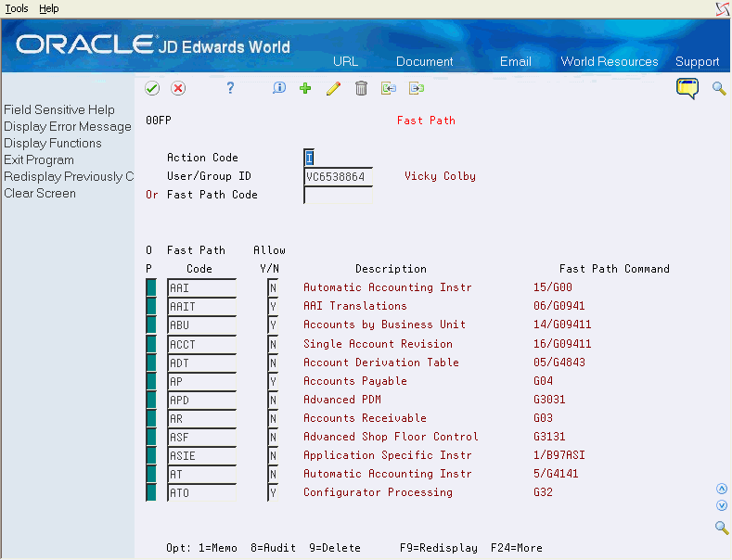Click the F9=Redisplay function key text
Screen dimensions: 732x560
tap(438, 548)
